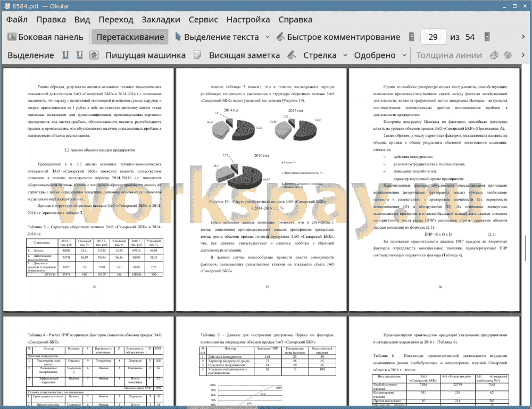Click the Okular window icon in title bar
This screenshot has width=532, height=409.
(6, 6)
